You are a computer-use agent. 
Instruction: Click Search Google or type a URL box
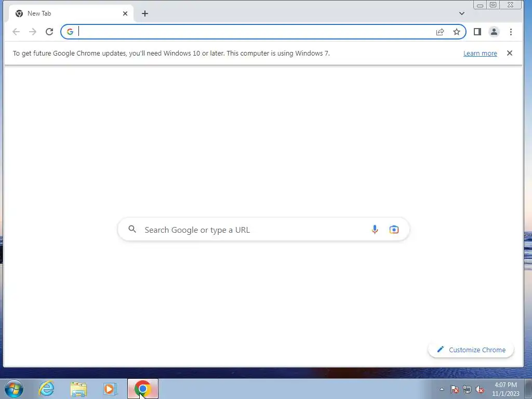[x=263, y=230]
